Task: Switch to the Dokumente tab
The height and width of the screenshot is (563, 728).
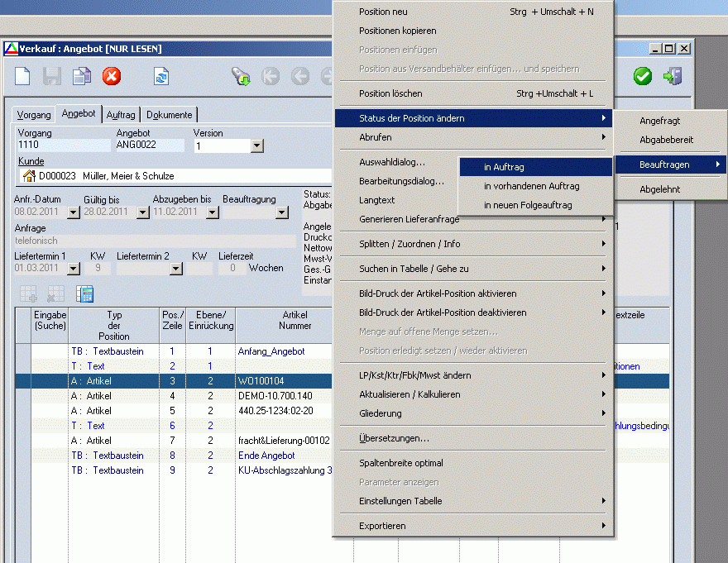Action: (169, 115)
